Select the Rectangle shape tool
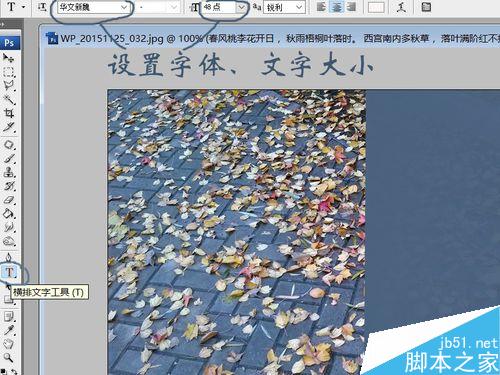Image resolution: width=500 pixels, height=375 pixels. tap(9, 299)
